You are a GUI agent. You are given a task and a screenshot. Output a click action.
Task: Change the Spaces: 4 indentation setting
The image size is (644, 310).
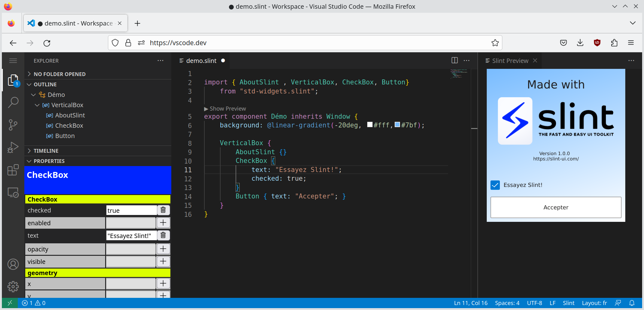tap(507, 303)
